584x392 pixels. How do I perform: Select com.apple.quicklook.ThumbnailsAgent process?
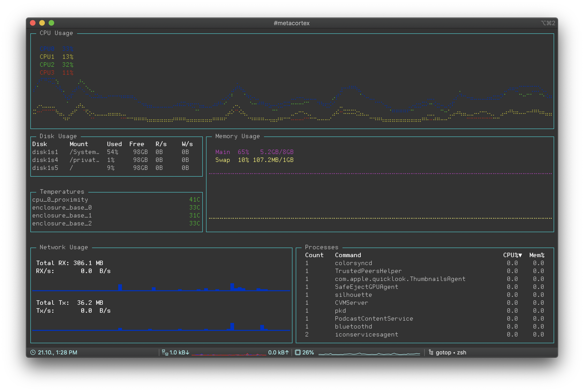425,279
